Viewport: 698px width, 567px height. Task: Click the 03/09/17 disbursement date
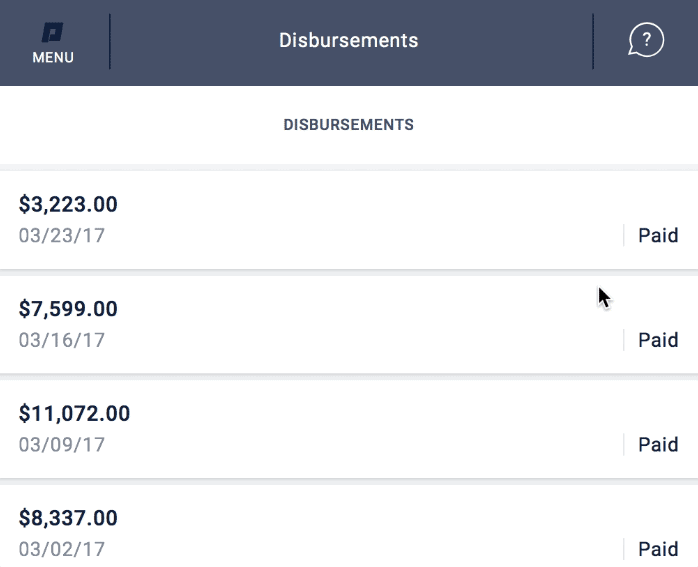pos(62,445)
